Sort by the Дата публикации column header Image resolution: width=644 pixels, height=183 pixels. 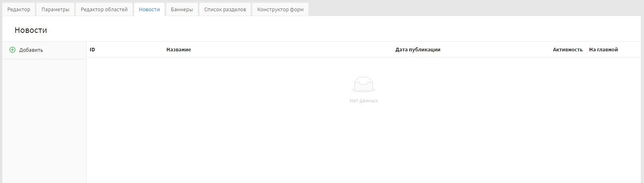tap(418, 50)
